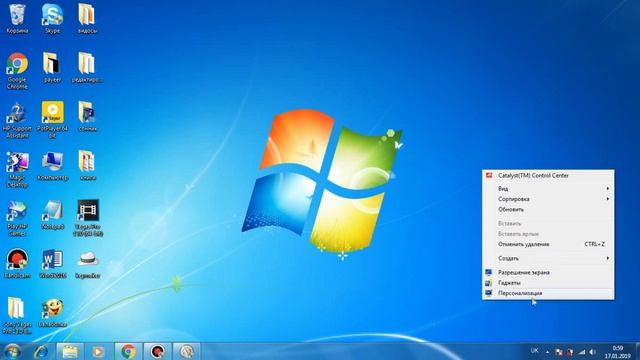Select the видосы folder on the desktop

(87, 18)
